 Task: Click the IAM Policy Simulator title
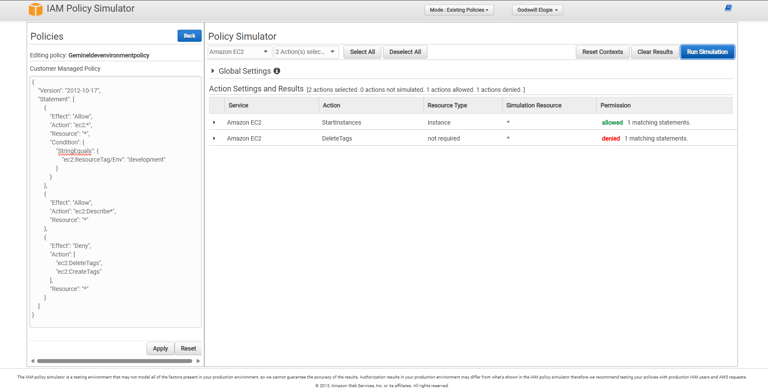coord(91,8)
